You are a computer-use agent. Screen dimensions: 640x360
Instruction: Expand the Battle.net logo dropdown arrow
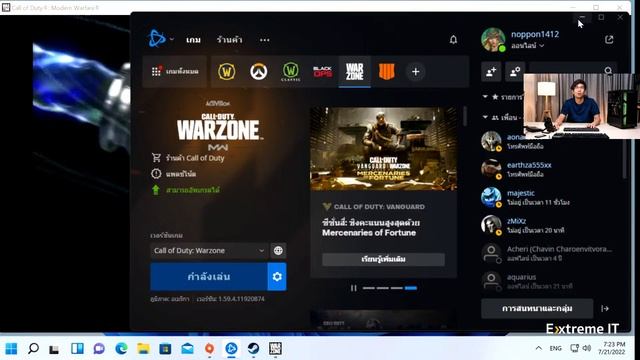[x=172, y=39]
